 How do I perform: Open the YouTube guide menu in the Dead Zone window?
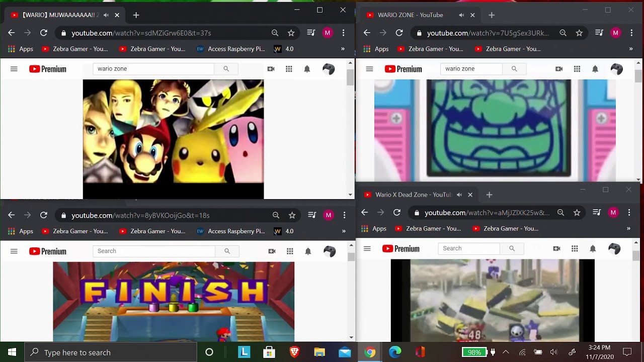coord(367,248)
